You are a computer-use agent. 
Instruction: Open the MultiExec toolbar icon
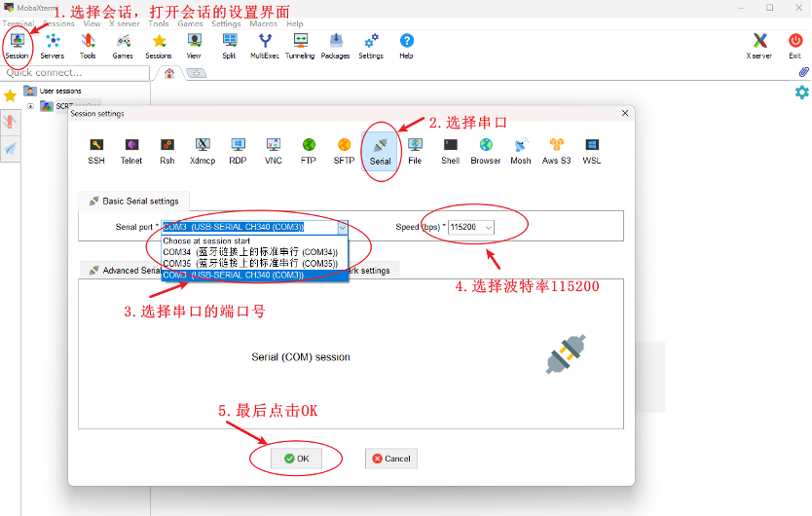(x=265, y=46)
